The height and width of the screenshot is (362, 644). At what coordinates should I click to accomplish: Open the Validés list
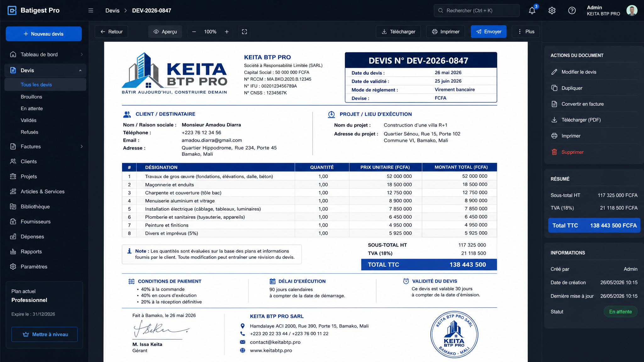click(29, 120)
